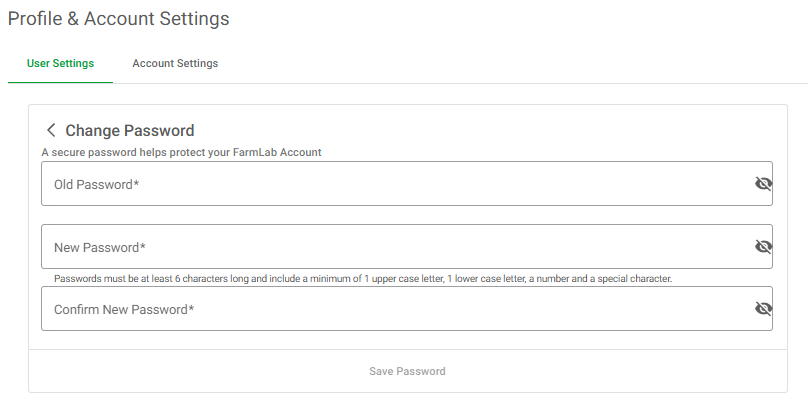The width and height of the screenshot is (810, 408).
Task: Reveal the New Password entry
Action: click(764, 246)
